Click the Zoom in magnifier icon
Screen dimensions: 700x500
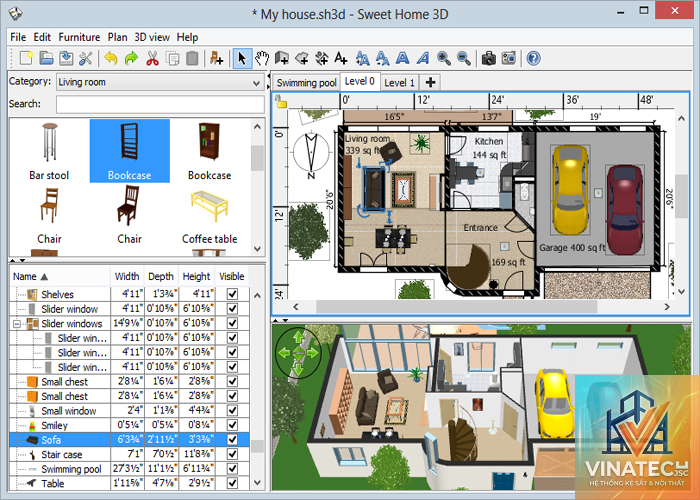(443, 58)
